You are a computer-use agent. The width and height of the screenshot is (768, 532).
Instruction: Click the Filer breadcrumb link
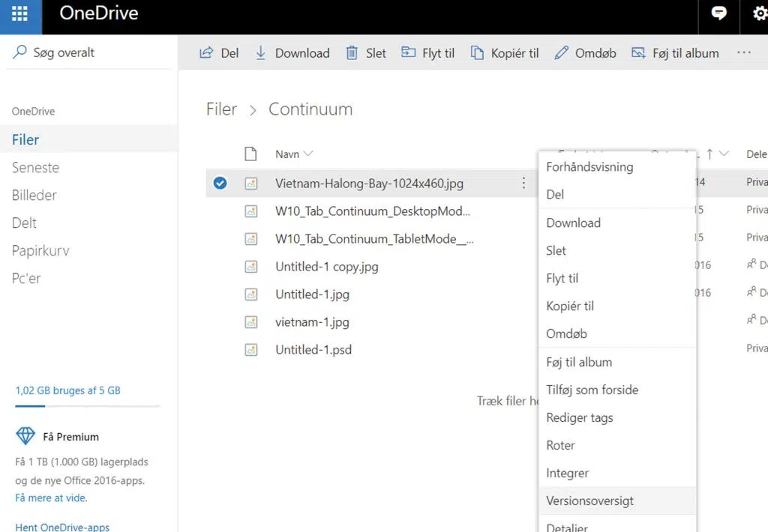[221, 109]
